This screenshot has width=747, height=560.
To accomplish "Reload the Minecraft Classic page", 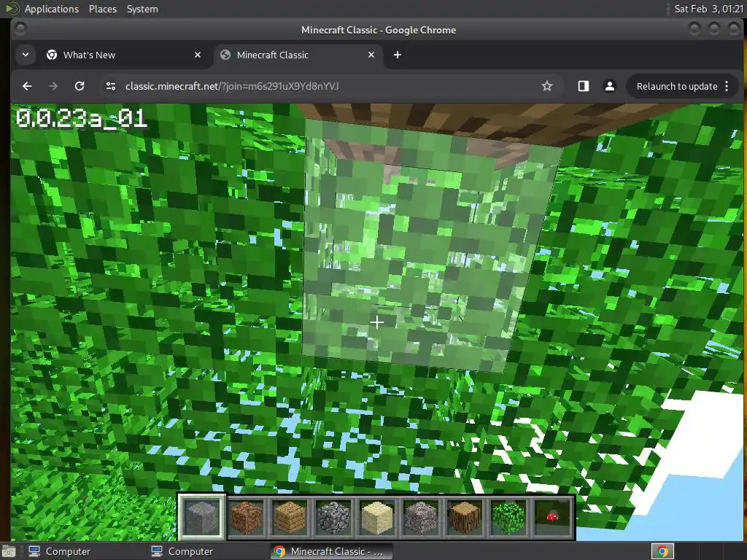I will pyautogui.click(x=80, y=86).
